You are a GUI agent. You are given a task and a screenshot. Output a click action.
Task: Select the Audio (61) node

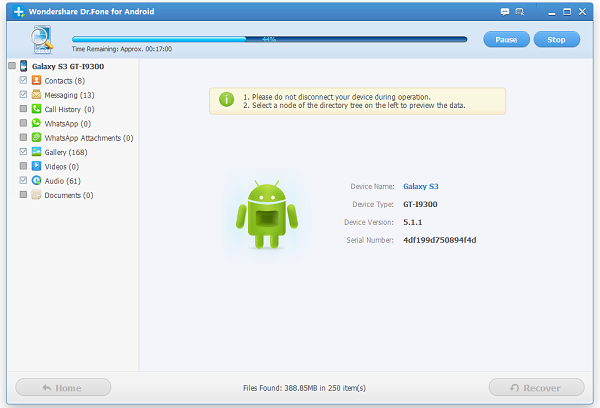[x=63, y=181]
